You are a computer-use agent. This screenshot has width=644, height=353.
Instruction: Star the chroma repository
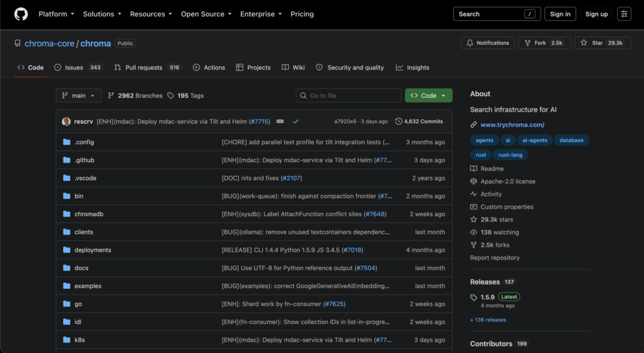(x=602, y=43)
